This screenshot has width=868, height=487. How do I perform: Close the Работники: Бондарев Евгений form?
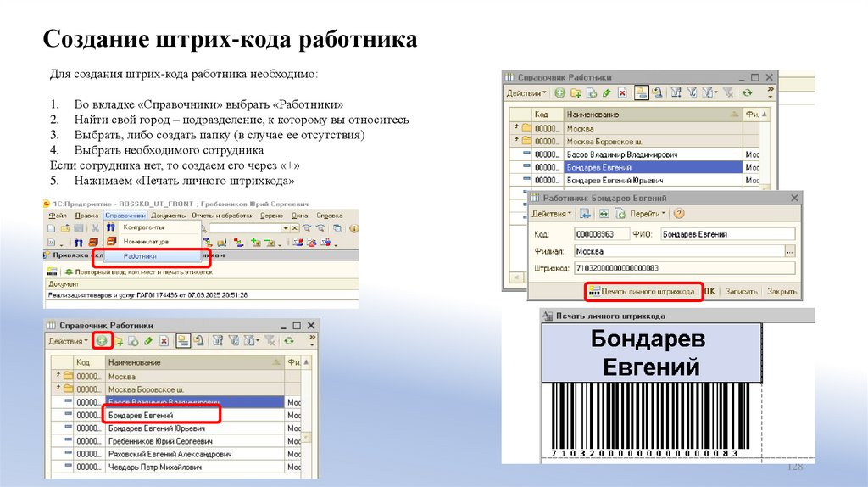(795, 198)
